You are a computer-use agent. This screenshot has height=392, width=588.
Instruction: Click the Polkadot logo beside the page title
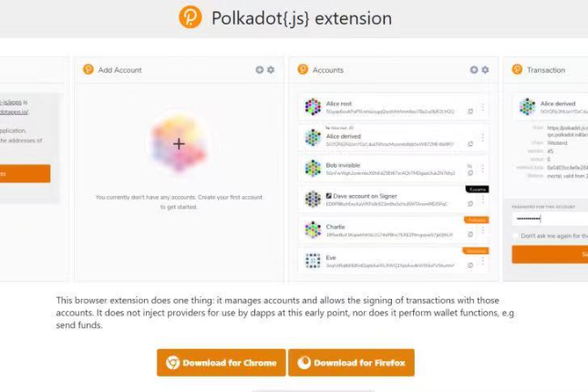(191, 17)
